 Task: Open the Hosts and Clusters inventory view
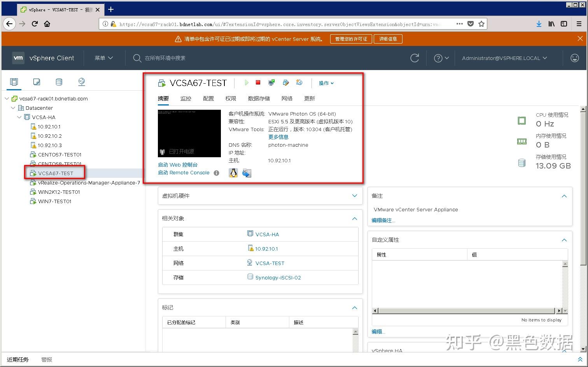pos(14,82)
